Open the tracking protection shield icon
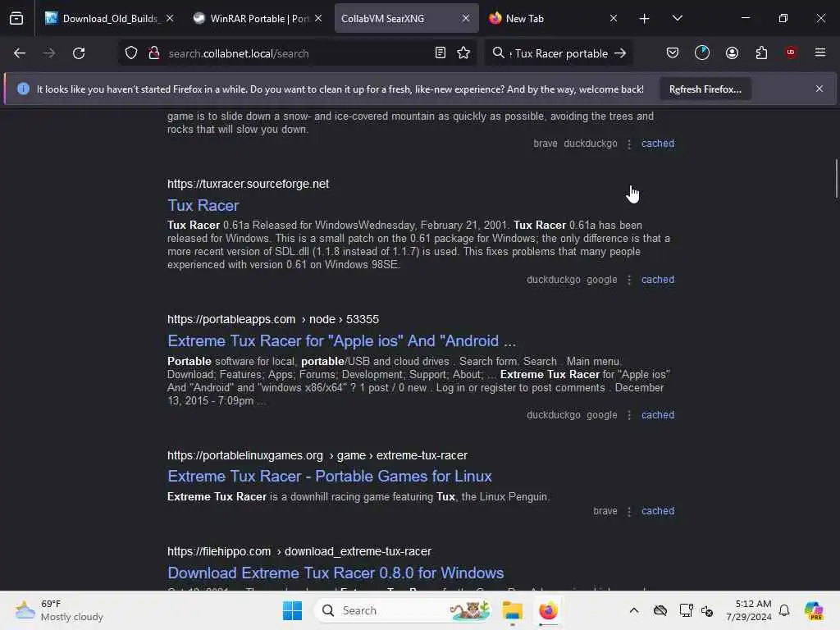The width and height of the screenshot is (840, 630). pyautogui.click(x=131, y=53)
